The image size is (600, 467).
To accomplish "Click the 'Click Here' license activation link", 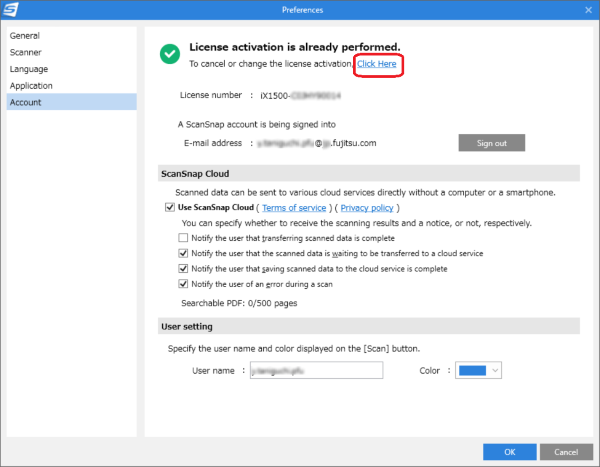I will click(x=377, y=64).
